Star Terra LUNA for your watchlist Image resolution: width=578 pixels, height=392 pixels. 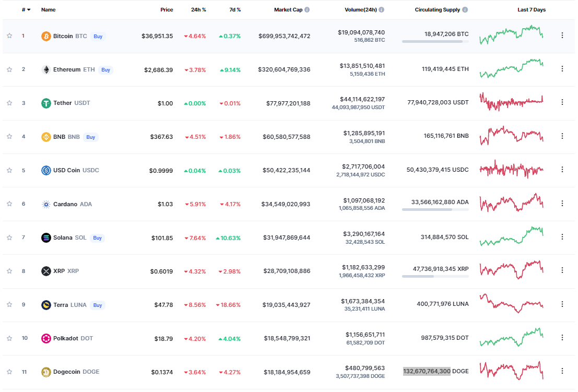pos(9,304)
